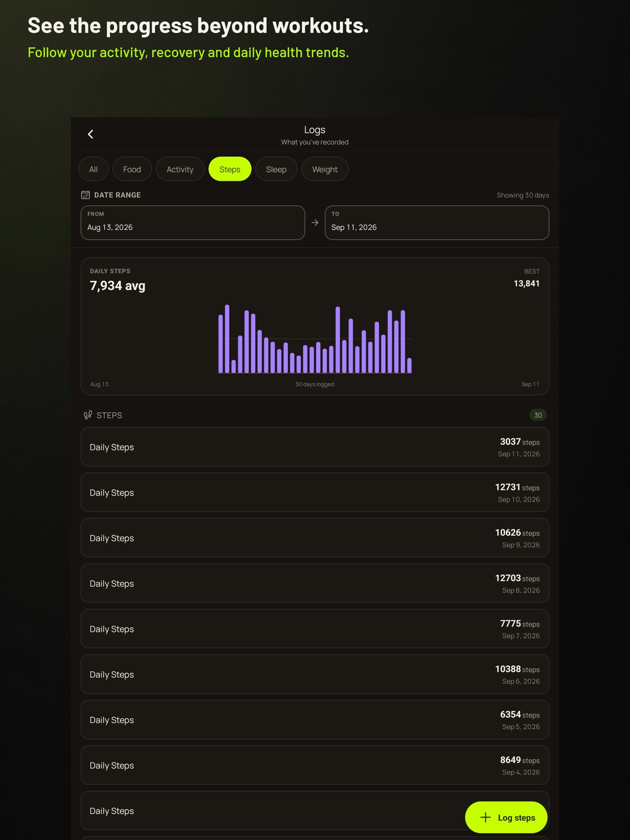
Task: Click the Logs page title
Action: (x=315, y=130)
